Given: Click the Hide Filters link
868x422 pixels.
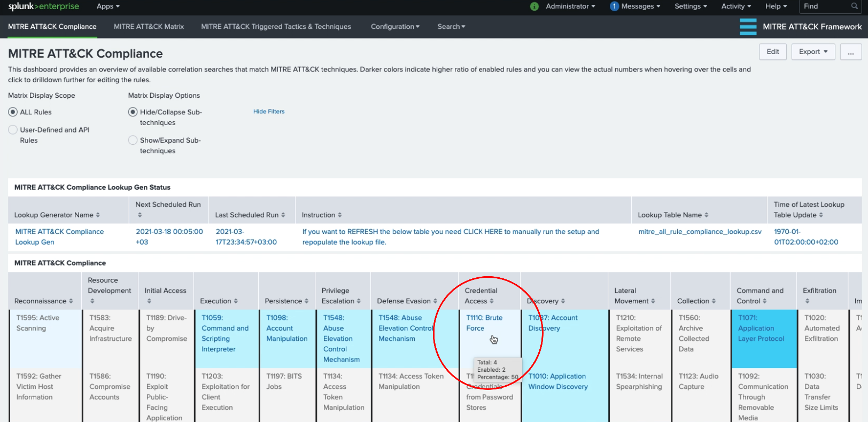Looking at the screenshot, I should point(269,112).
